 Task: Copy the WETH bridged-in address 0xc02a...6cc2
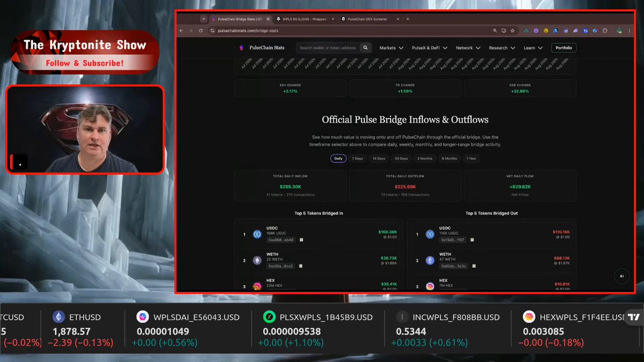[x=301, y=266]
